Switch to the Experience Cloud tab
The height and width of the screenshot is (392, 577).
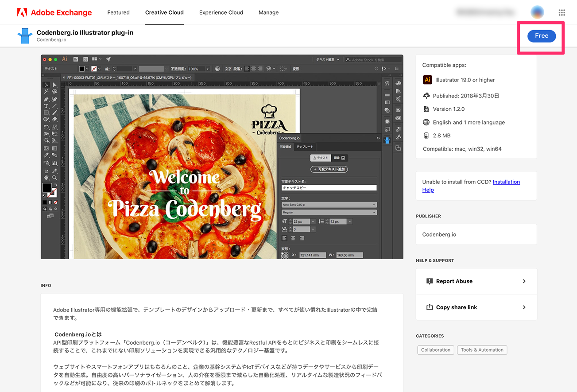[x=221, y=12]
